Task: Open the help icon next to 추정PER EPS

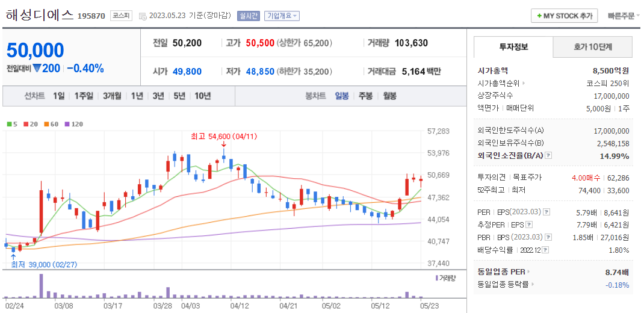Action: pyautogui.click(x=530, y=225)
